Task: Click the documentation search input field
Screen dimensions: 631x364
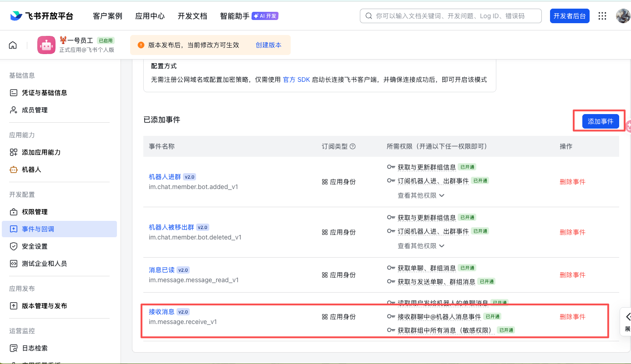Action: pyautogui.click(x=450, y=15)
